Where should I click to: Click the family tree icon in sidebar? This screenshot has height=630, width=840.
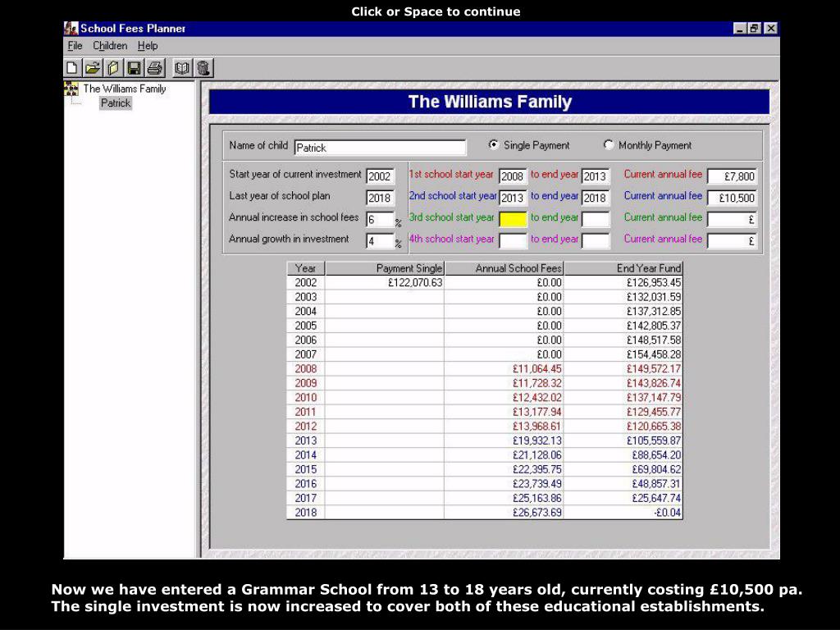(x=71, y=89)
